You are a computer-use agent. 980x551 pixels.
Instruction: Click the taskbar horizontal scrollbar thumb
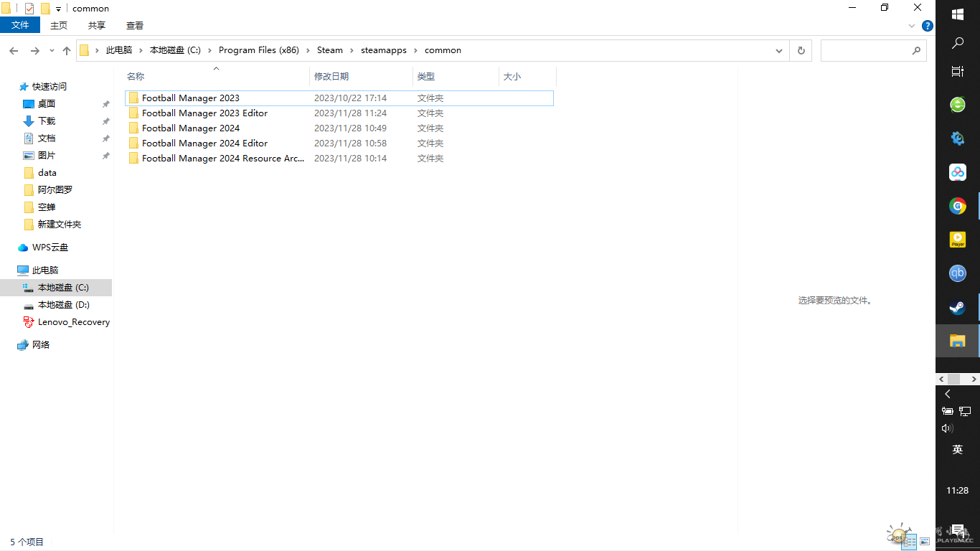click(x=953, y=378)
